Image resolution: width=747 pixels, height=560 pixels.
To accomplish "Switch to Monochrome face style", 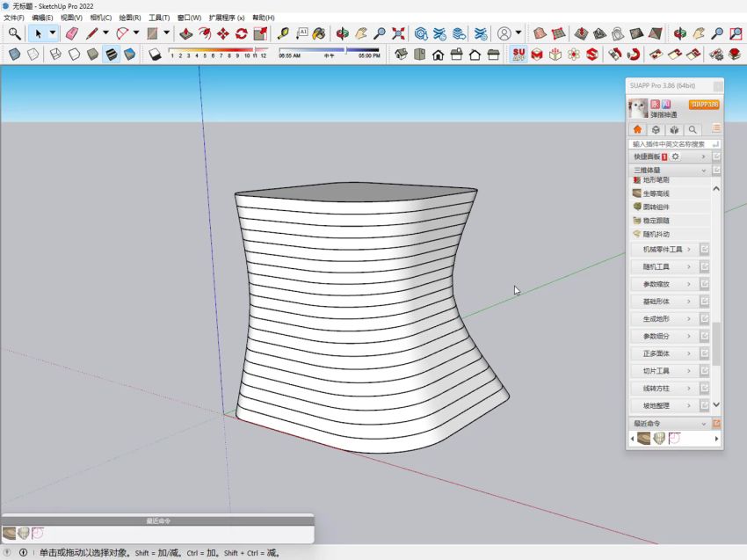I will coord(129,55).
